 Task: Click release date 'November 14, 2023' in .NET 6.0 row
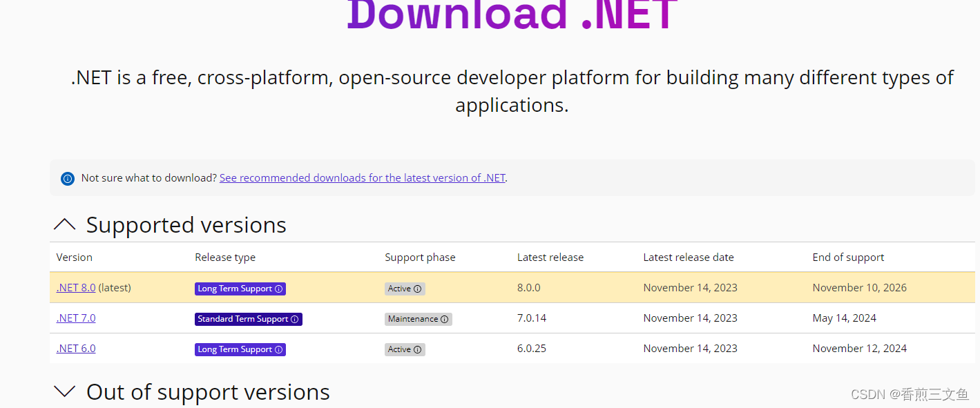[691, 348]
